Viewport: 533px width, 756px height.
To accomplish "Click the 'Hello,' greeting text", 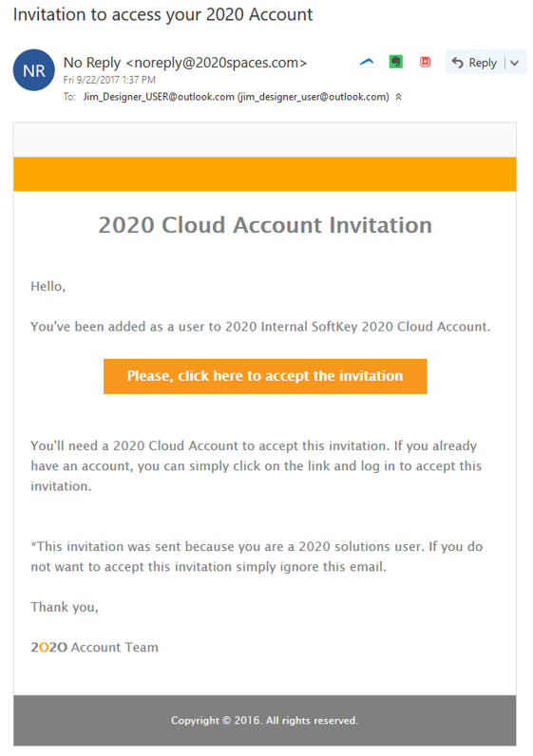I will point(48,287).
